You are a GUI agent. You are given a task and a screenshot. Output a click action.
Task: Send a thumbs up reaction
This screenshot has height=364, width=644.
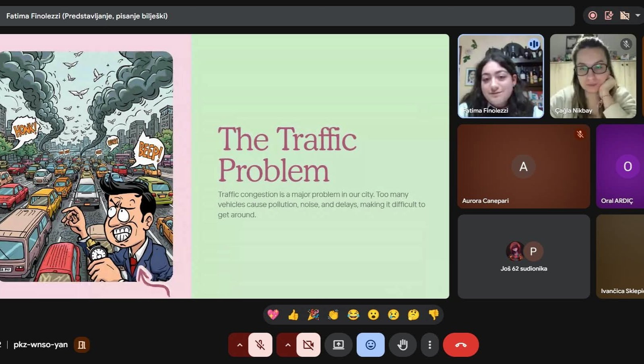point(293,315)
